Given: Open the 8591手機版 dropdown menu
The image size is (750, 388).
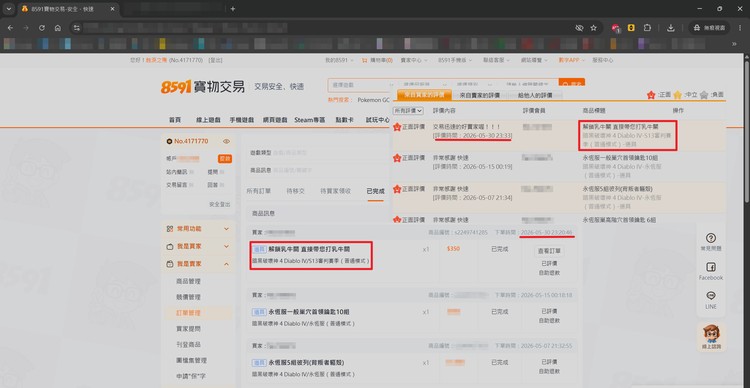Looking at the screenshot, I should pyautogui.click(x=455, y=61).
